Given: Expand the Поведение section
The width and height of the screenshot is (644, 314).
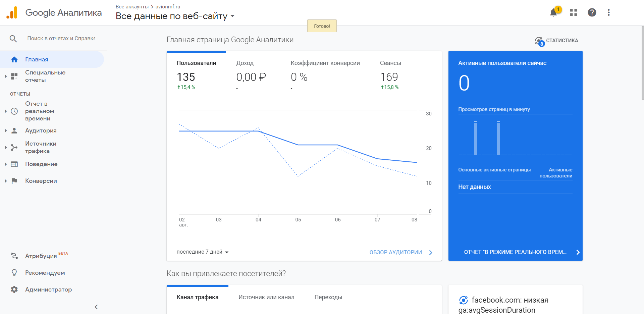Looking at the screenshot, I should [6, 164].
